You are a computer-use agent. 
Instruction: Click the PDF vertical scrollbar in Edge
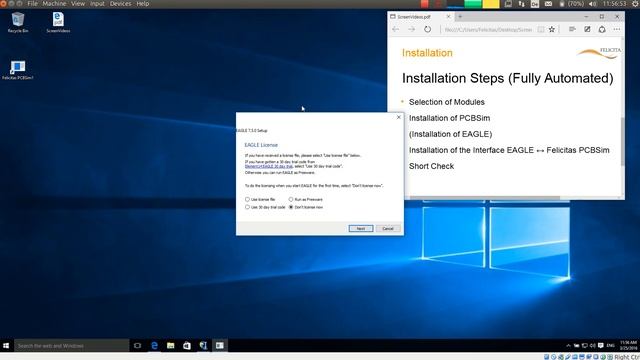pyautogui.click(x=622, y=141)
